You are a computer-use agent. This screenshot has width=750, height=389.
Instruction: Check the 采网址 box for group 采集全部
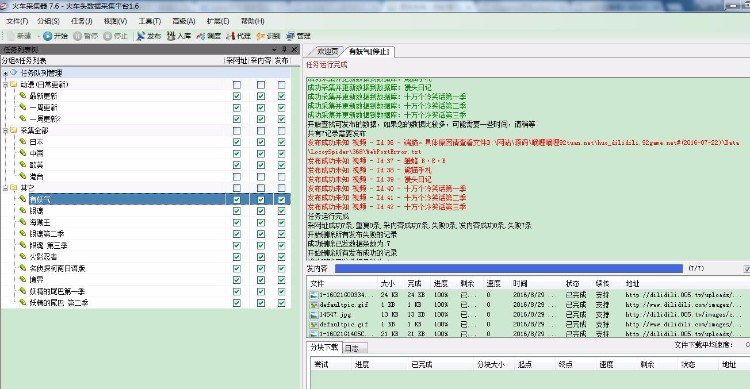pyautogui.click(x=237, y=131)
